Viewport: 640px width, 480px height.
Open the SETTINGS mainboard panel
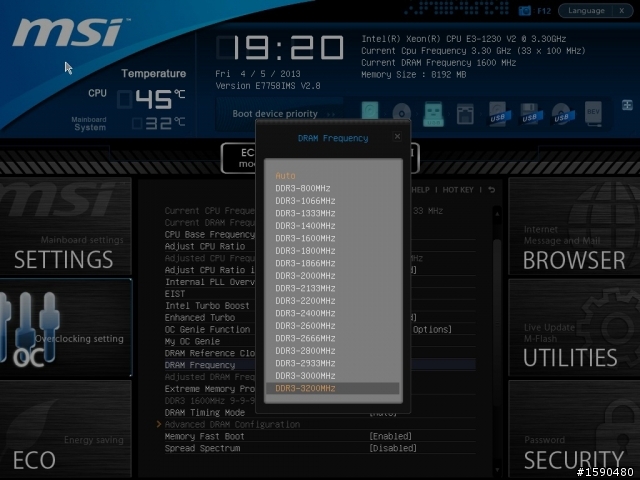pos(66,227)
